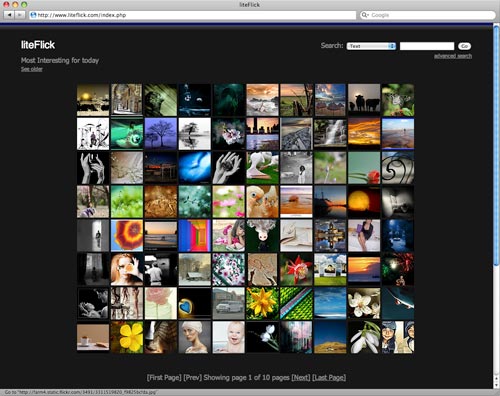Click the First Page link
The height and width of the screenshot is (396, 500).
click(164, 377)
